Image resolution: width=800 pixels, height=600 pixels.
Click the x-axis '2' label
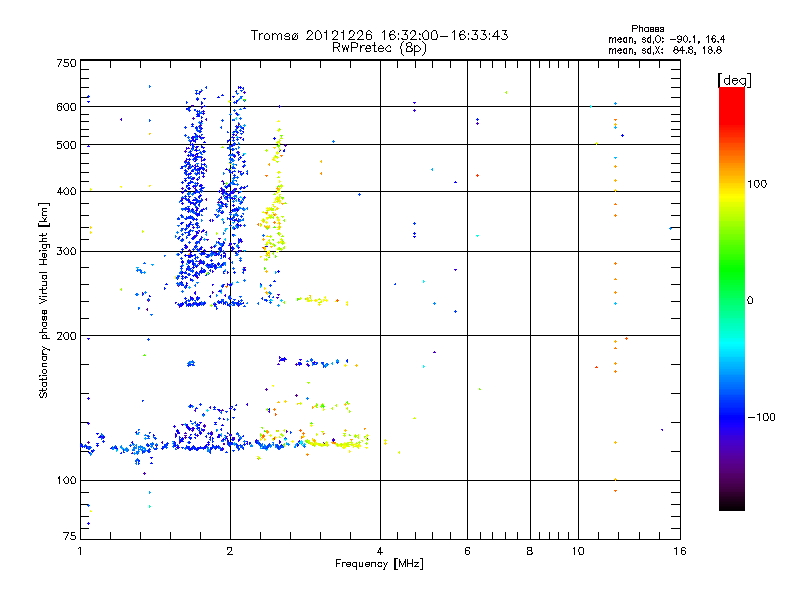[x=230, y=551]
